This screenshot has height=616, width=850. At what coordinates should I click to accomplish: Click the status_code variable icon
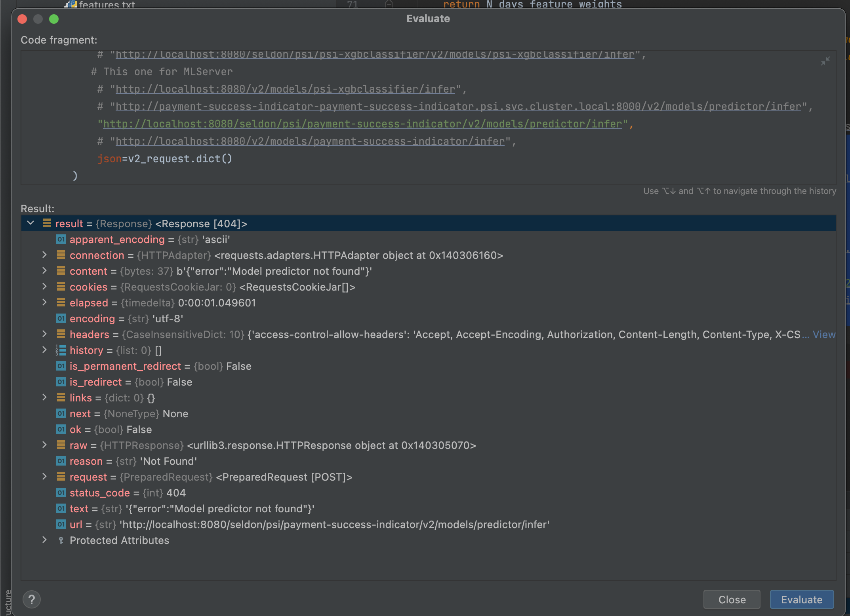[x=61, y=493]
